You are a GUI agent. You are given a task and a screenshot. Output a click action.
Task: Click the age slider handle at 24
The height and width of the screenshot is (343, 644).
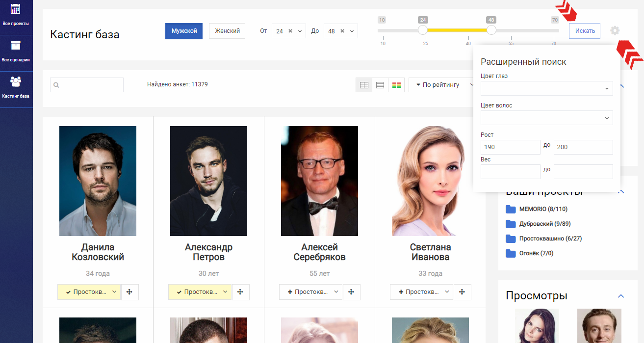click(423, 30)
